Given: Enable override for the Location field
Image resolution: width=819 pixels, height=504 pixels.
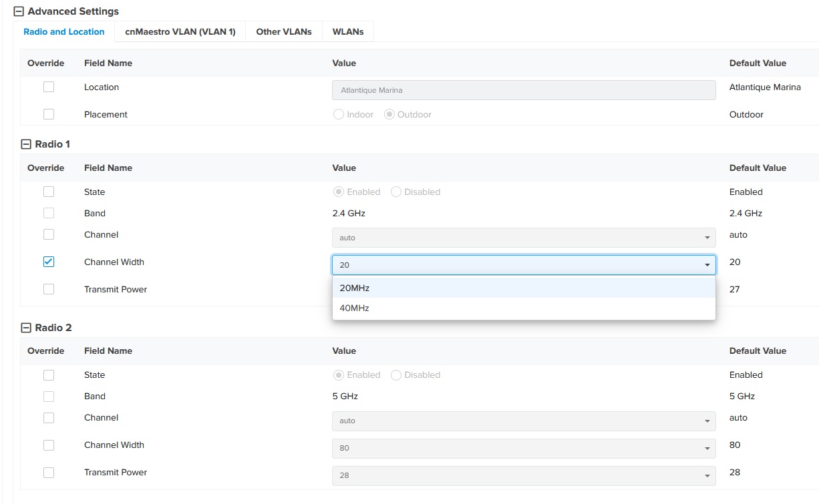Looking at the screenshot, I should [49, 87].
